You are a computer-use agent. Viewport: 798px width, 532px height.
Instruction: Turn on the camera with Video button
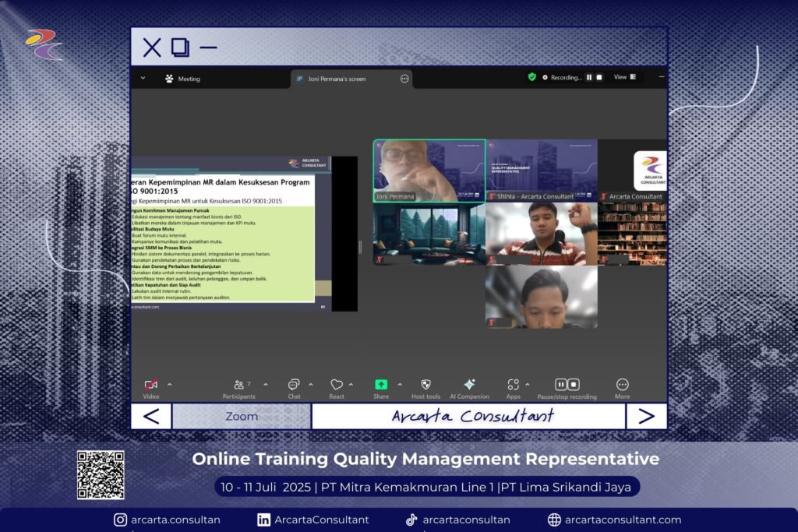(151, 386)
